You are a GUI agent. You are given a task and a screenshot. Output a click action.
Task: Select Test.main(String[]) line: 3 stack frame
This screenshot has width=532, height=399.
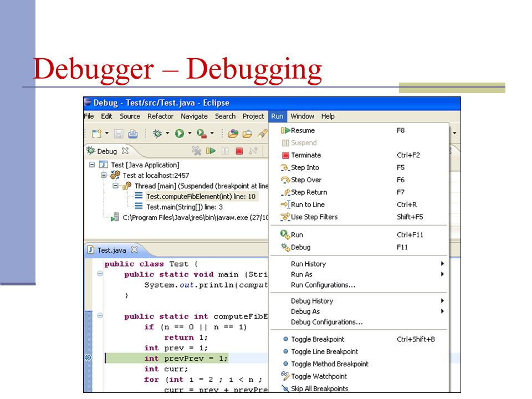[184, 207]
